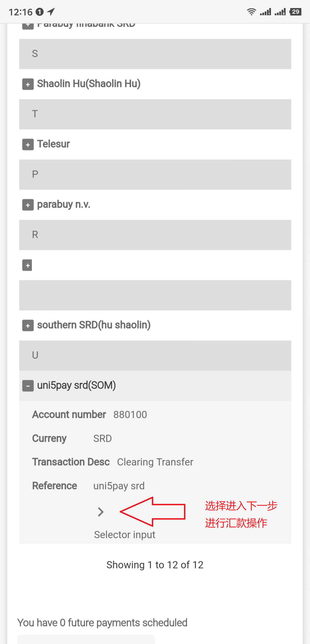Screen dimensions: 310x644
Task: Click plus icon under the R section
Action: pyautogui.click(x=27, y=265)
